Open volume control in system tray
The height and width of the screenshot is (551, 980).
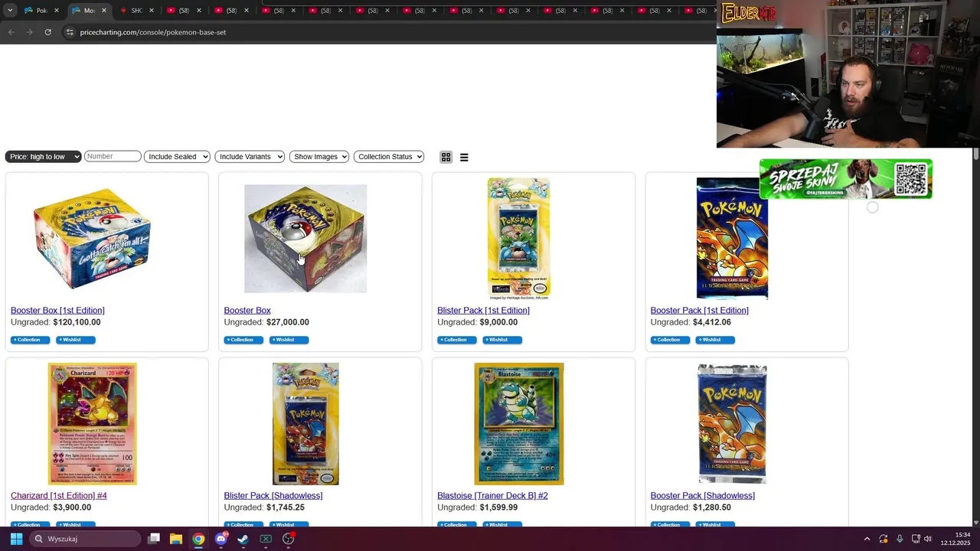click(928, 539)
